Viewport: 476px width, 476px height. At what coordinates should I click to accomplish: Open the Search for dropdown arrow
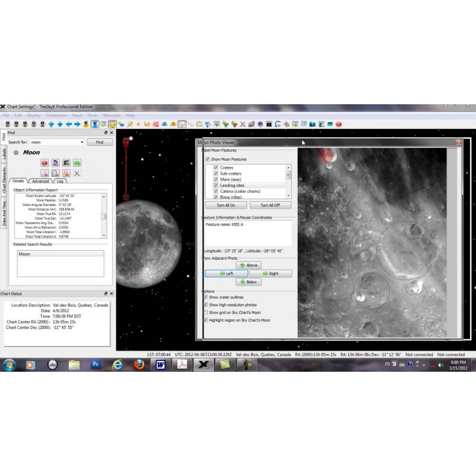coord(82,142)
